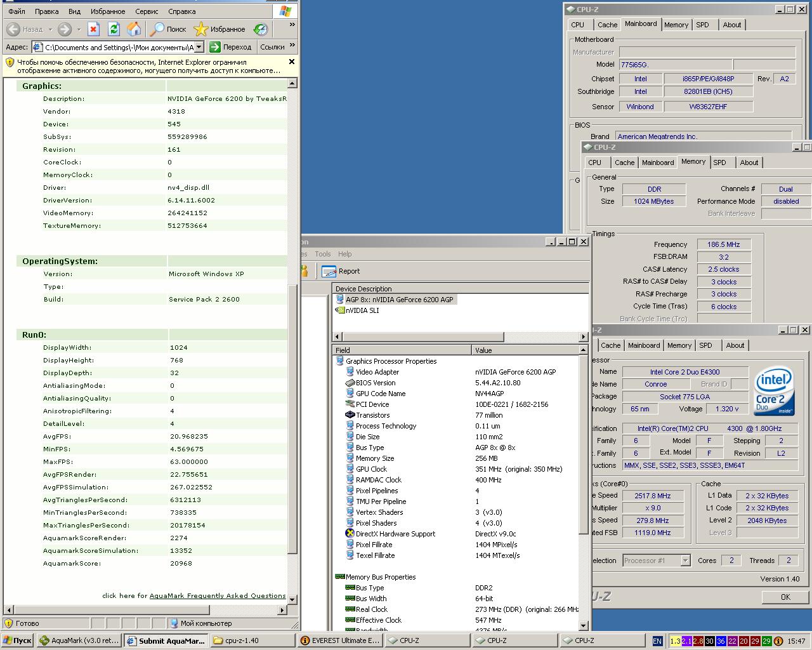
Task: Close the yellow information bar with X
Action: (292, 62)
